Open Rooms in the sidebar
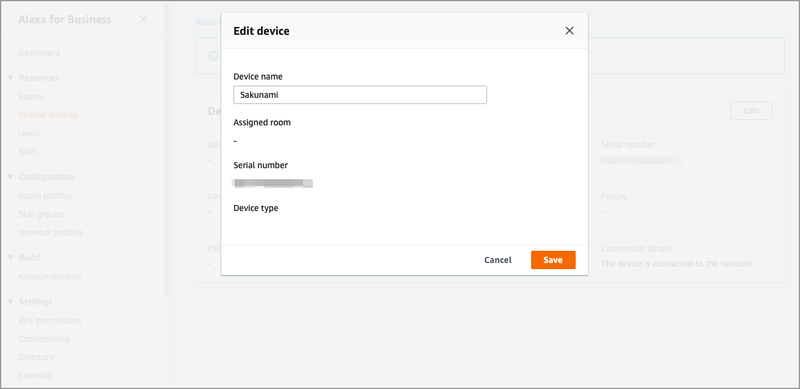The image size is (800, 389). pyautogui.click(x=31, y=96)
